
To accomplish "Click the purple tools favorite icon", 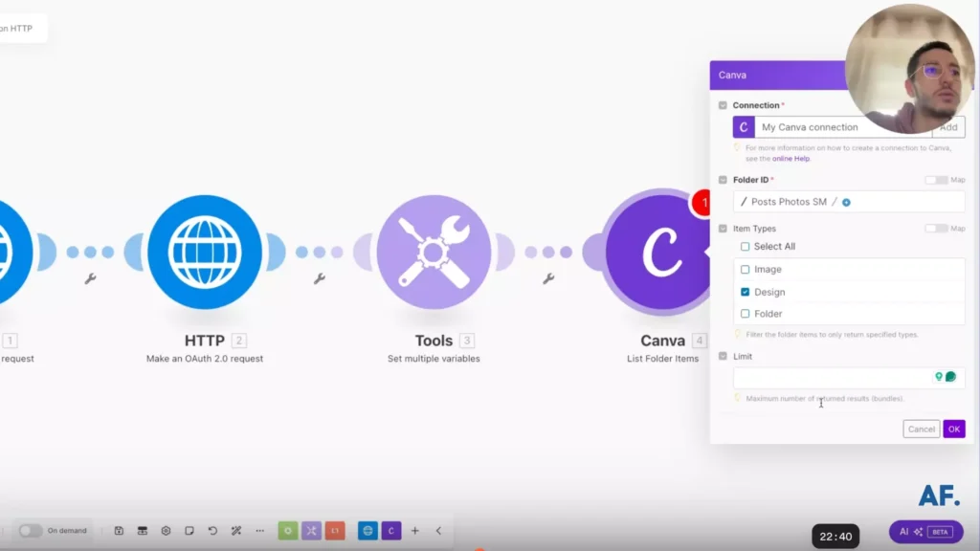I will coord(311,530).
